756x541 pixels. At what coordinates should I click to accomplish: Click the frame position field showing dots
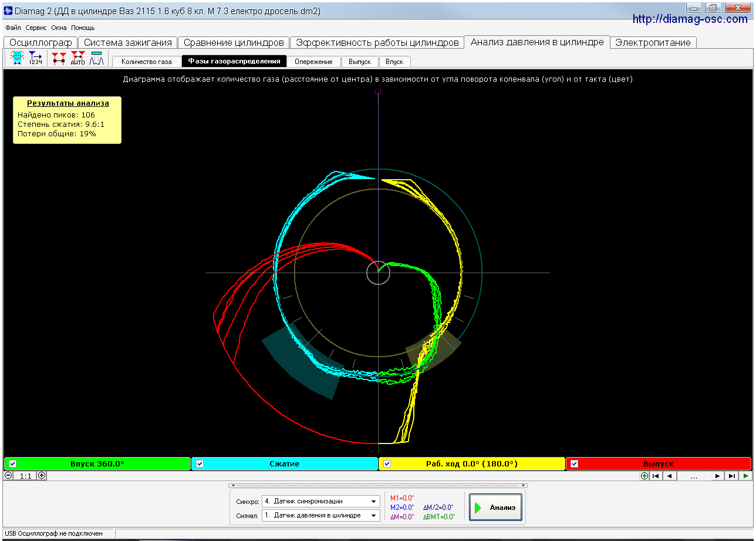[x=694, y=476]
